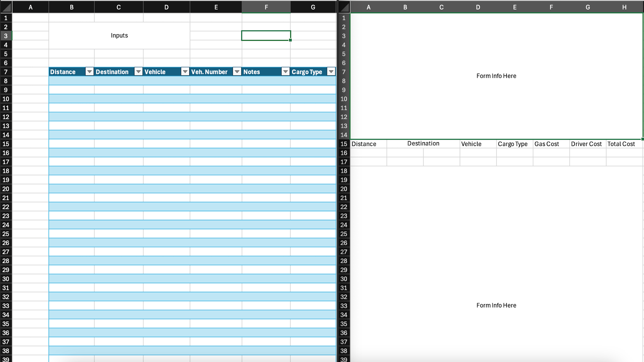The width and height of the screenshot is (644, 362).
Task: Click the Select All corner in right sheet
Action: tap(344, 7)
